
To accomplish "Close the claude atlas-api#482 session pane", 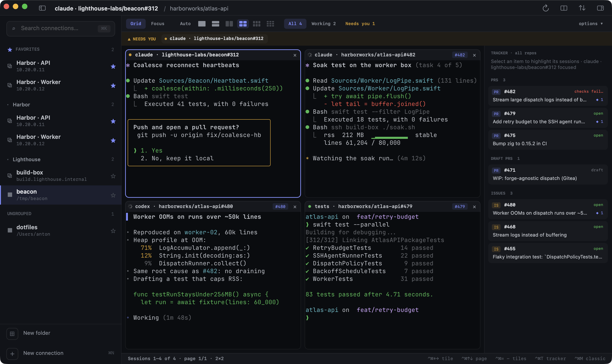I will pos(474,55).
